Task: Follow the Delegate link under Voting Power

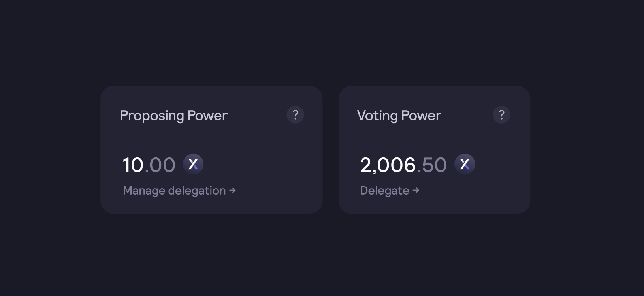Action: click(390, 191)
